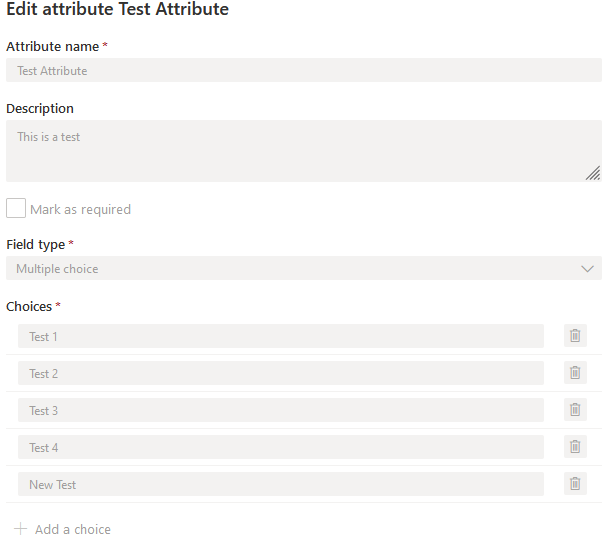Click the Add a choice button
606x548 pixels.
coord(72,529)
